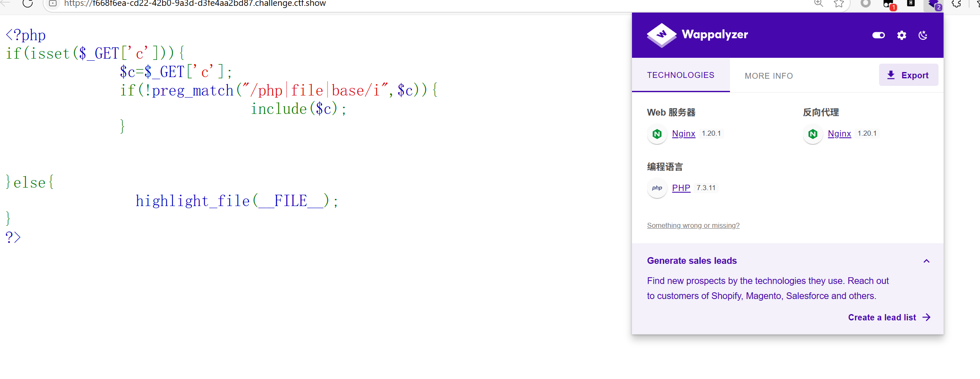Click the '}else{' code line
The height and width of the screenshot is (379, 980).
(x=30, y=183)
